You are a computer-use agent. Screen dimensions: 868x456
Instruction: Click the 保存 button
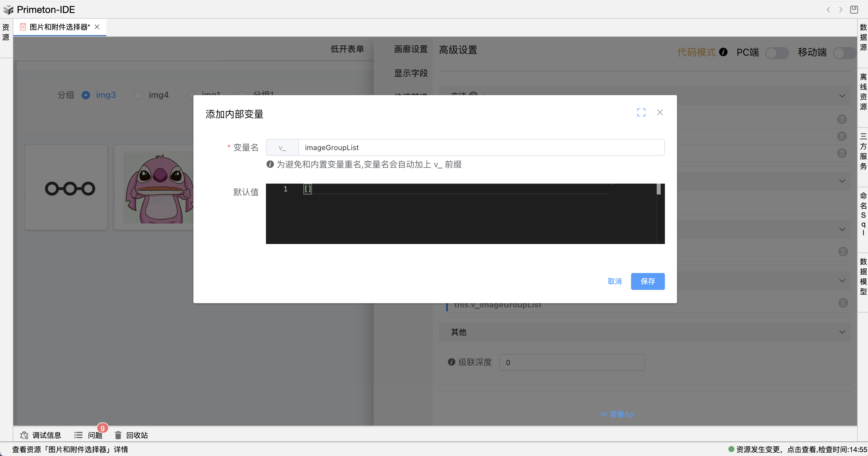click(647, 281)
